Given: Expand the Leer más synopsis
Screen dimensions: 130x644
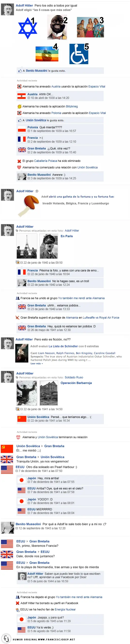Looking at the screenshot, I should 37,364.
